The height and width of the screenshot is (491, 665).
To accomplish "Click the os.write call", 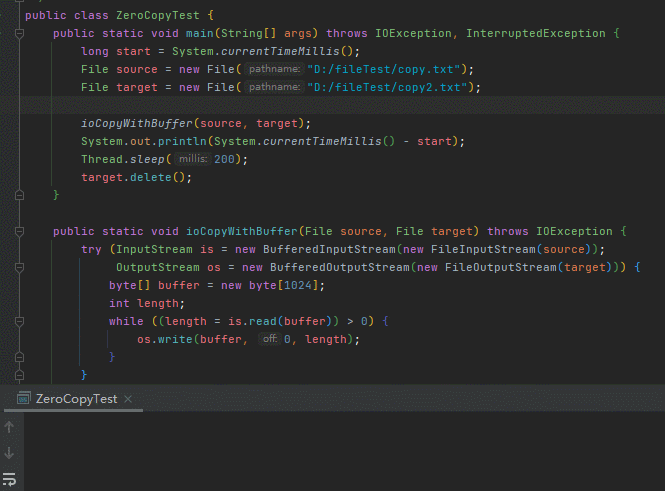I will coord(248,339).
